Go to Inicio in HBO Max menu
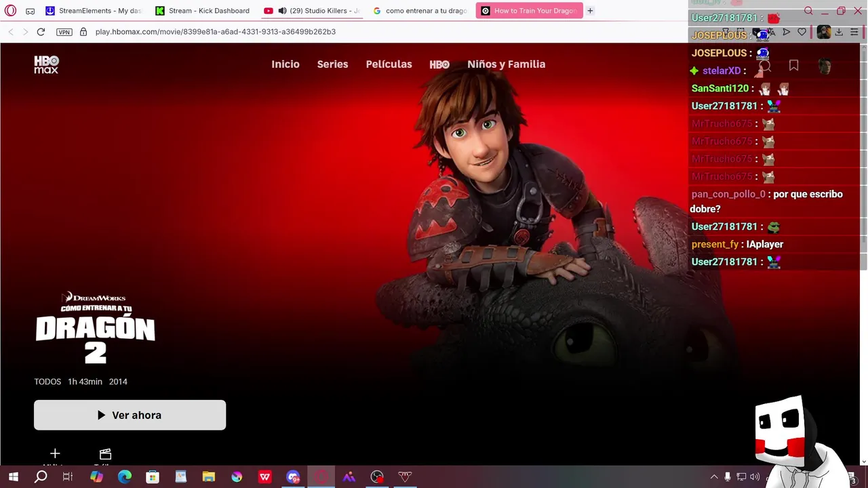This screenshot has height=488, width=868. point(285,64)
